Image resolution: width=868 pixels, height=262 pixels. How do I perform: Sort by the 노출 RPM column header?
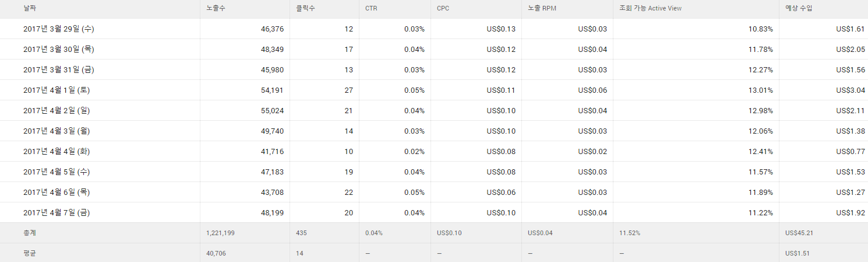[x=542, y=9]
